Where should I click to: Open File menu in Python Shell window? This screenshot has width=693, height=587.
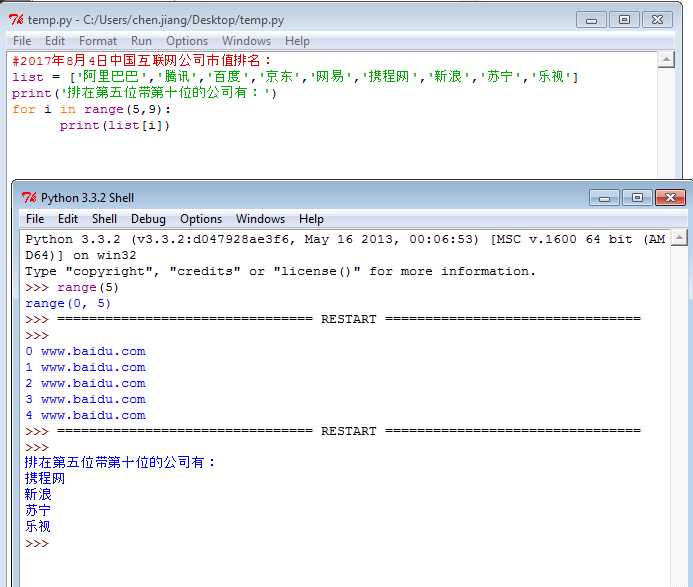(x=35, y=219)
